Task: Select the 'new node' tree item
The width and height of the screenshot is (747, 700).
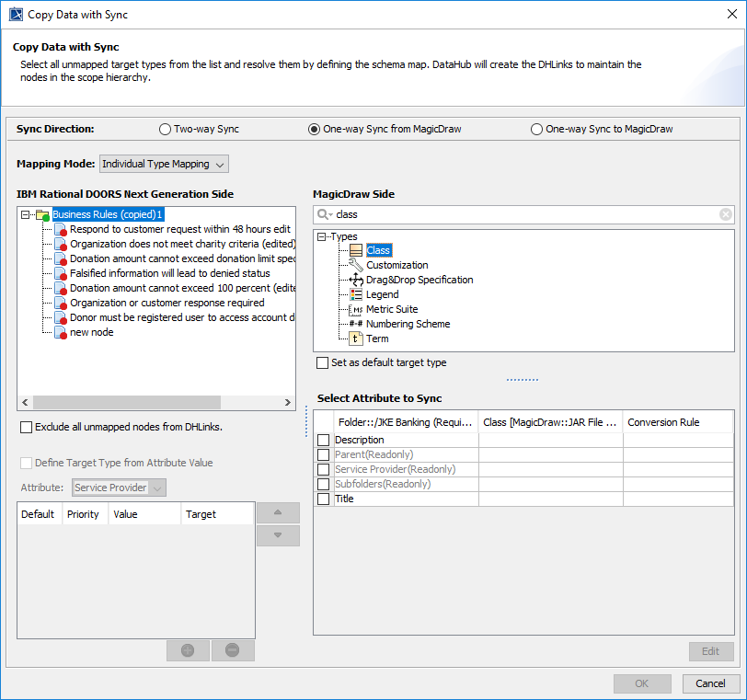Action: tap(91, 332)
